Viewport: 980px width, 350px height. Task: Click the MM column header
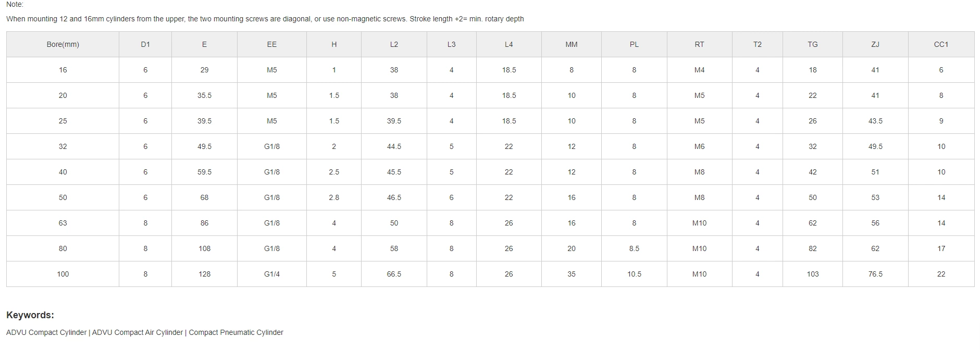571,44
